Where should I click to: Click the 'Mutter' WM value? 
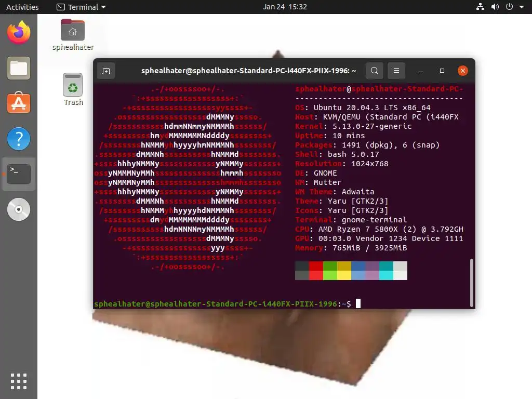[327, 182]
